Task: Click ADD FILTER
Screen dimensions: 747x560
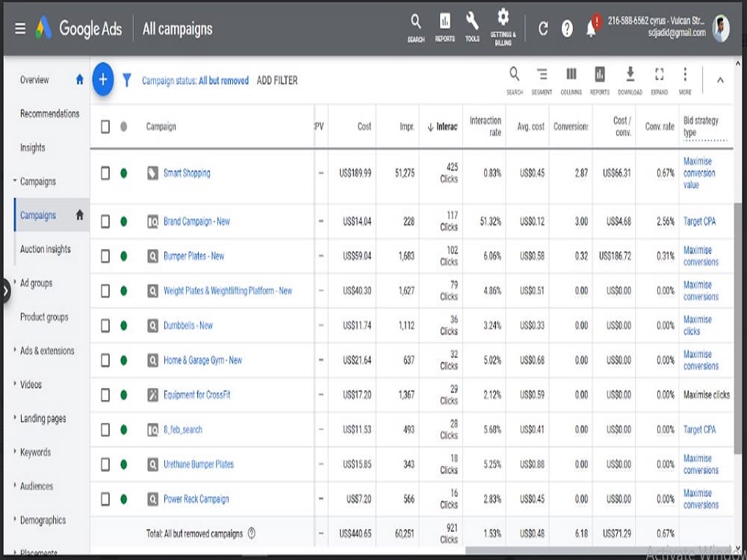Action: click(277, 81)
